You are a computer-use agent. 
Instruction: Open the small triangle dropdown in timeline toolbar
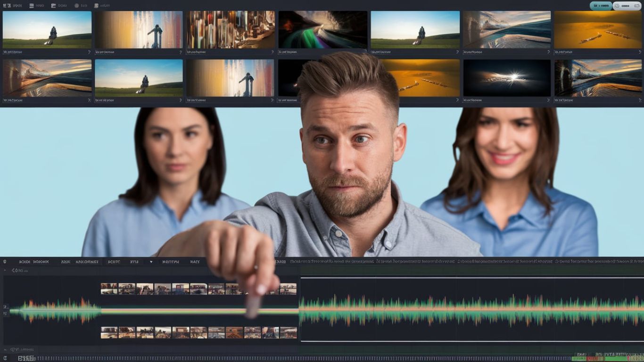(151, 262)
